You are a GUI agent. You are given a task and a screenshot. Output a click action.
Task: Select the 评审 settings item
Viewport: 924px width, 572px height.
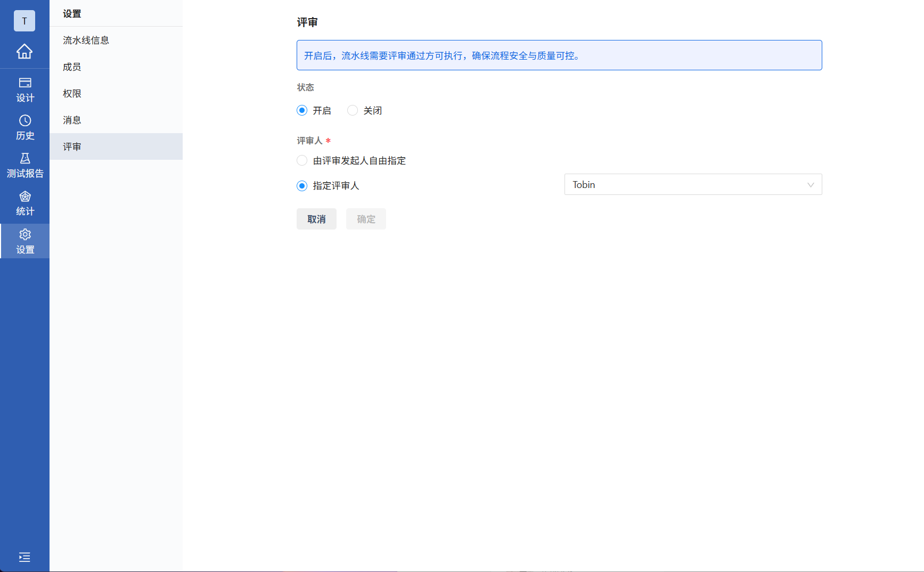pyautogui.click(x=116, y=146)
